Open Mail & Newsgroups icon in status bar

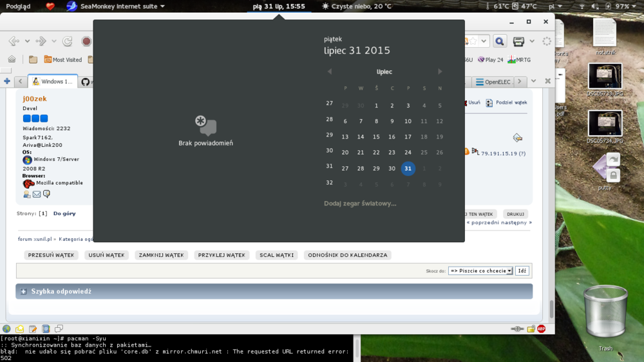[20, 329]
